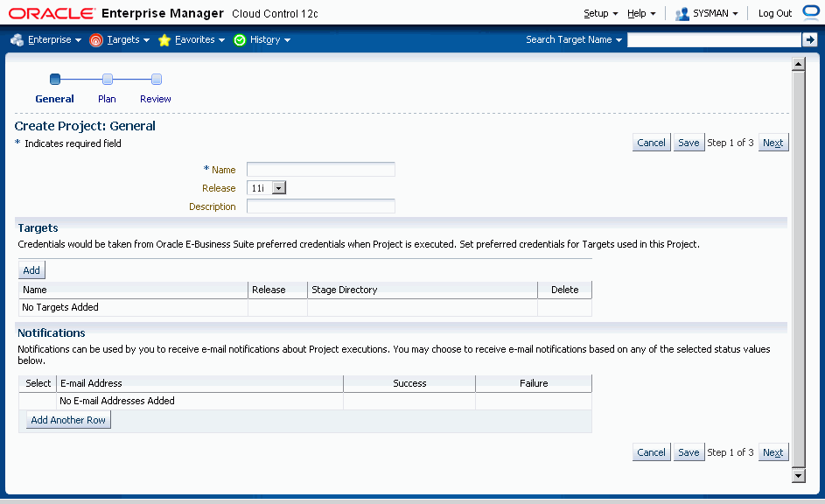
Task: Open the Help menu
Action: point(641,14)
